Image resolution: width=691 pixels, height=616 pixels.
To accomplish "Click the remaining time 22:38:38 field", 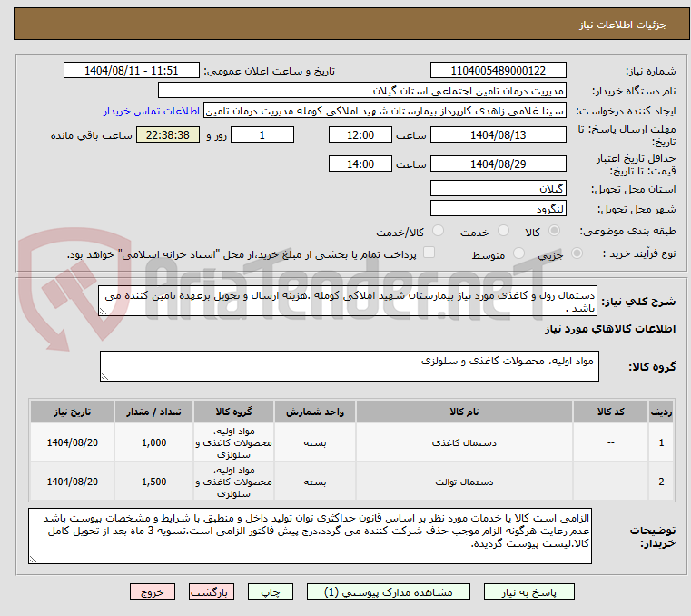I will (167, 135).
